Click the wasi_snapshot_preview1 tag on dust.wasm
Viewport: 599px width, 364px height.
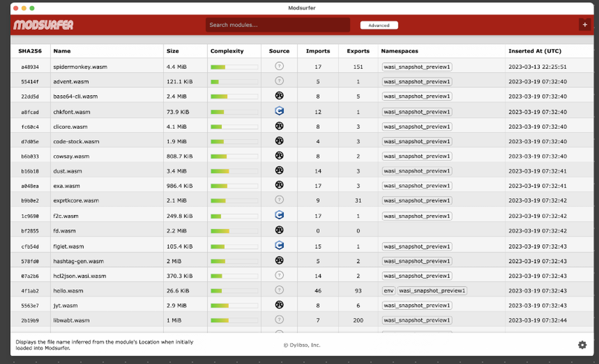(417, 171)
